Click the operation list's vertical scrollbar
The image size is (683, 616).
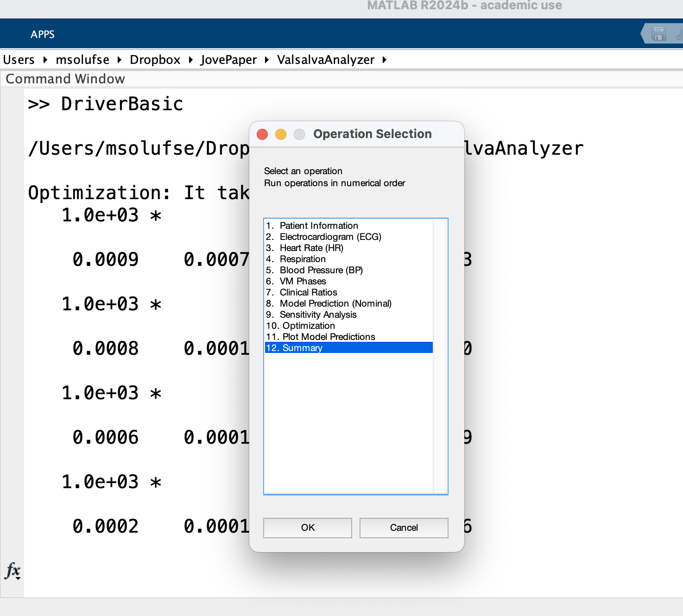439,356
